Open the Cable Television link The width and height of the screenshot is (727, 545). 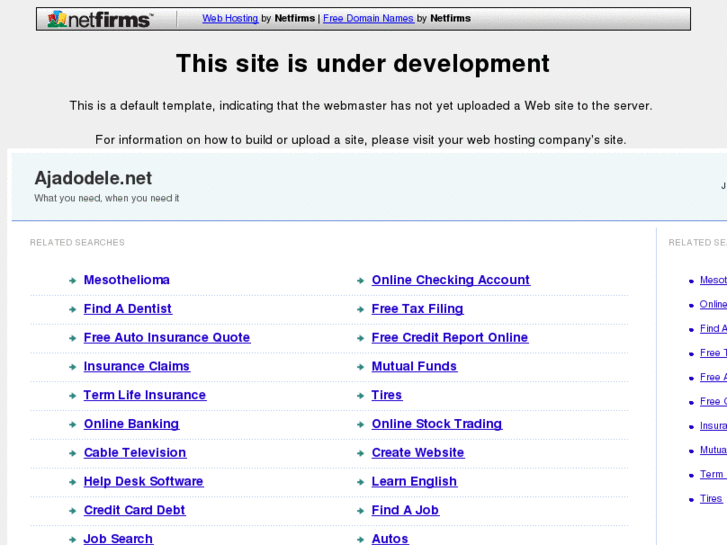tap(135, 452)
